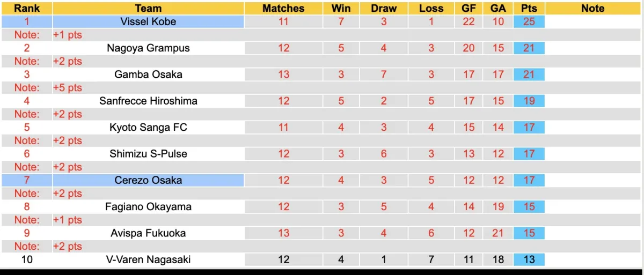Click the Gamba Osaka team name
This screenshot has height=275, width=644.
point(148,75)
